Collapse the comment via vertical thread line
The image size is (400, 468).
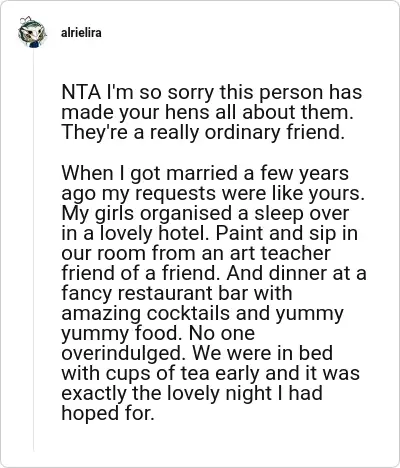[33, 250]
